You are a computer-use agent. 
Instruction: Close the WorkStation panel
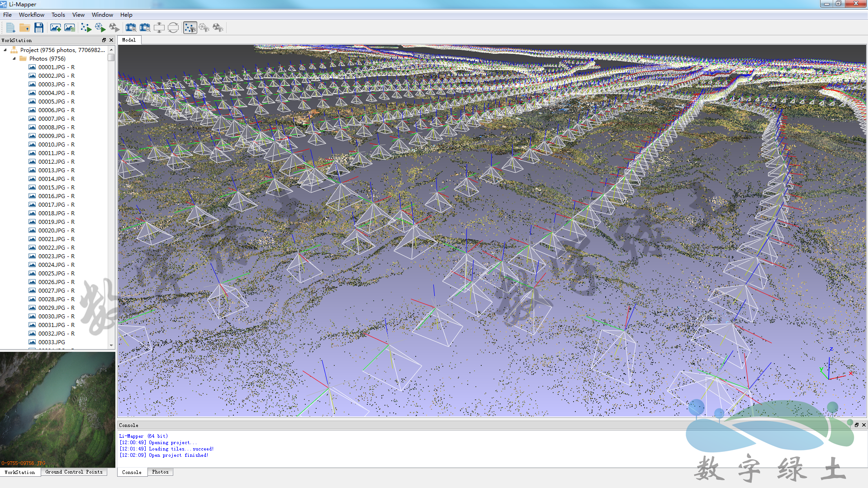[x=111, y=40]
